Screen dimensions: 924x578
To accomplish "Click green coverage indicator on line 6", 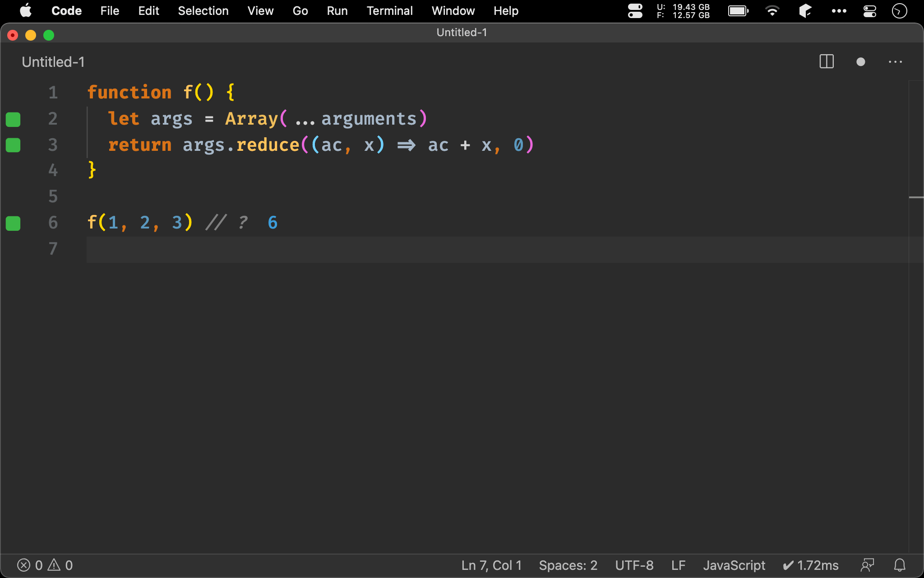I will (x=13, y=223).
